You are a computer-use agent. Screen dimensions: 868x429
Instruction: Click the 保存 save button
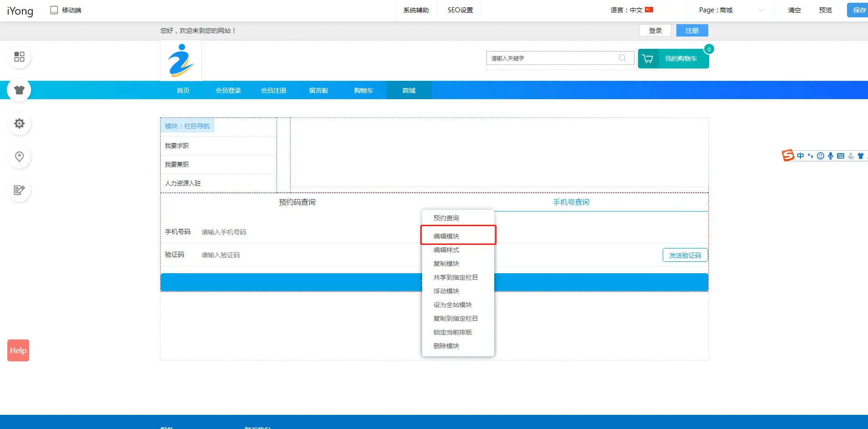coord(858,10)
